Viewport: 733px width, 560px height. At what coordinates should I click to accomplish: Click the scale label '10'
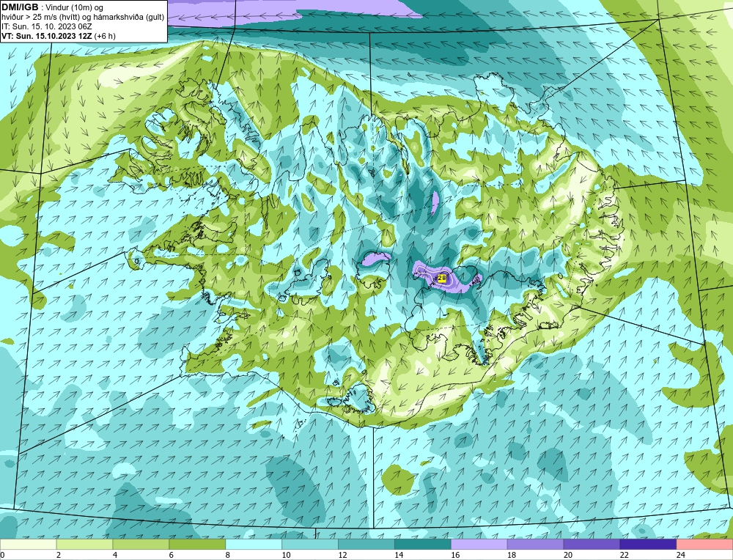click(x=286, y=555)
